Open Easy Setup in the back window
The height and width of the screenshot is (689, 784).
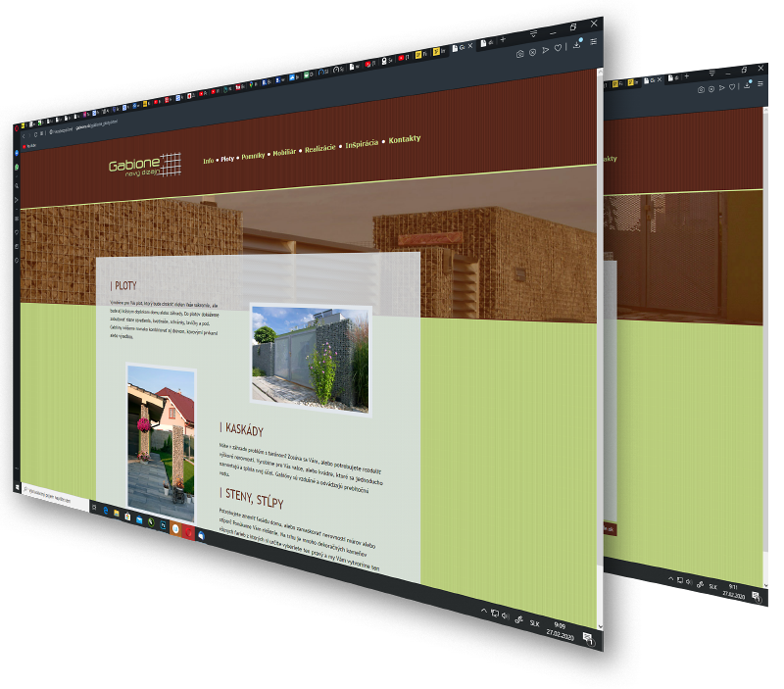[x=760, y=83]
